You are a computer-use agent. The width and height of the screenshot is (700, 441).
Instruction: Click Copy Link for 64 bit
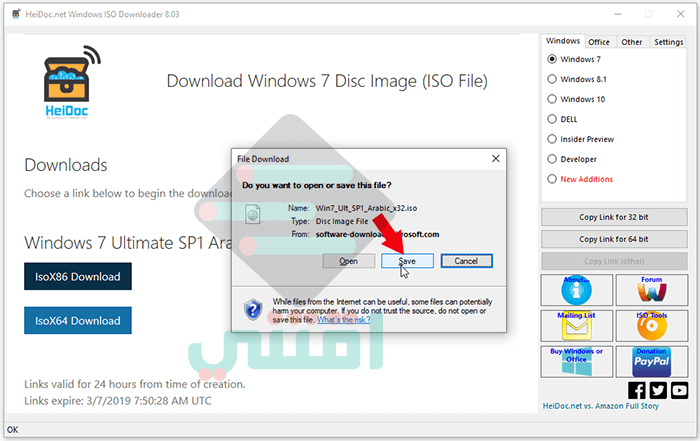[x=614, y=239]
